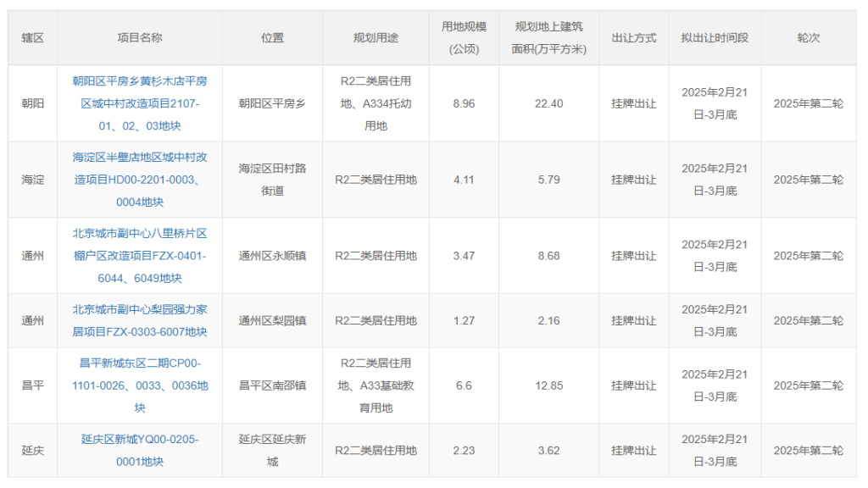Select the 朝阳 district cell
Viewport: 868px width, 488px height.
click(x=33, y=103)
